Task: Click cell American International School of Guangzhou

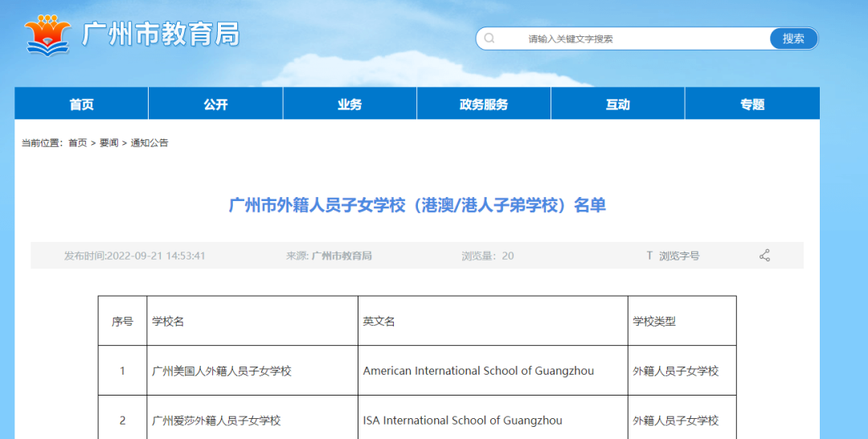Action: coord(493,371)
